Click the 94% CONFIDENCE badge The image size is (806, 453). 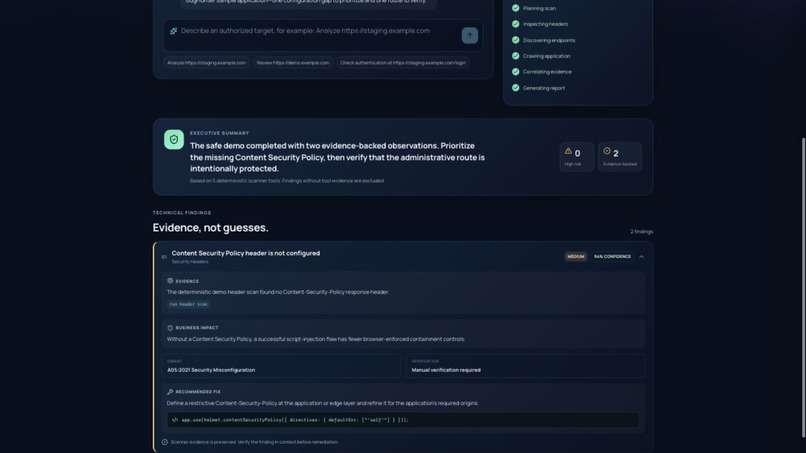612,257
